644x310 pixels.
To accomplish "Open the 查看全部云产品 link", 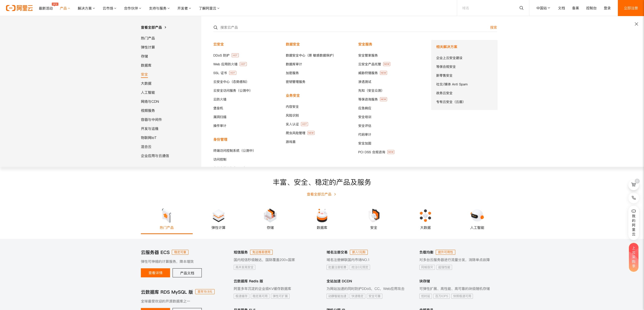I will coord(321,194).
